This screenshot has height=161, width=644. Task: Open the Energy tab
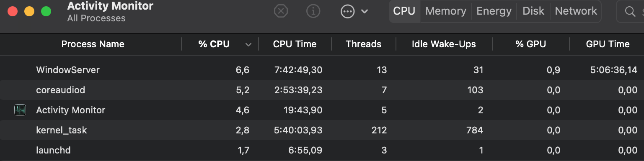pos(494,11)
